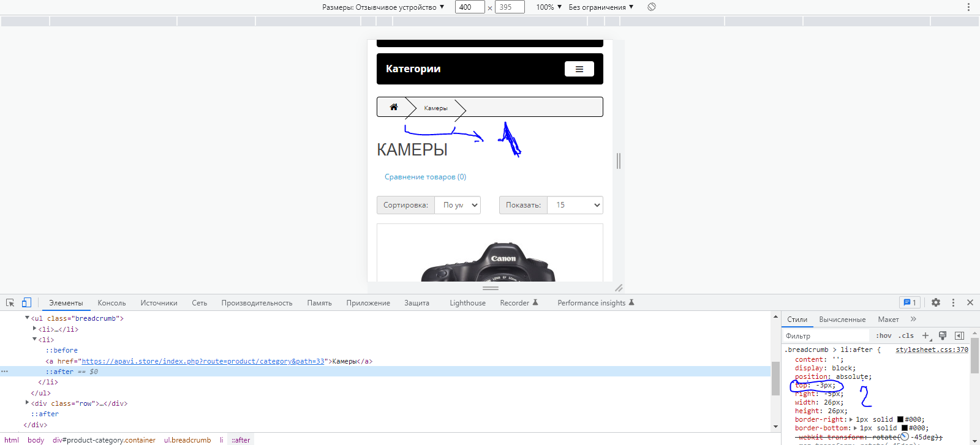
Task: Expand the div class="row" node
Action: coord(27,403)
